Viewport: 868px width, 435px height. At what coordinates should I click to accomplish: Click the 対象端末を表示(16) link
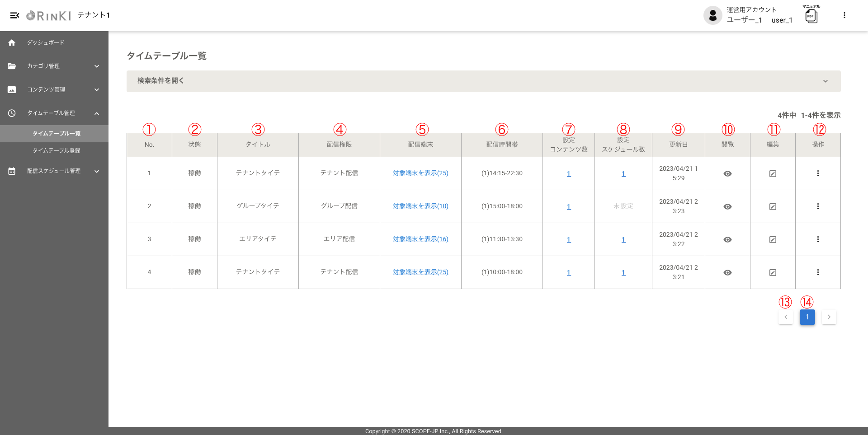point(420,239)
